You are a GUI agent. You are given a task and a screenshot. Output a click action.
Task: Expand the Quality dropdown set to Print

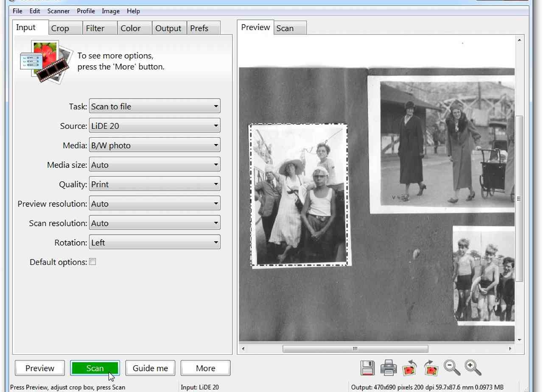154,184
